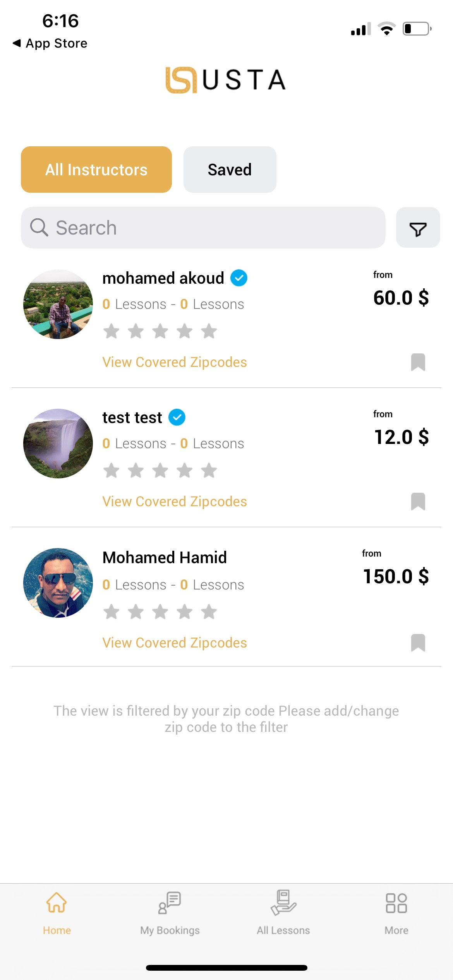Open Mohamed Hamid's profile photo

pyautogui.click(x=58, y=583)
